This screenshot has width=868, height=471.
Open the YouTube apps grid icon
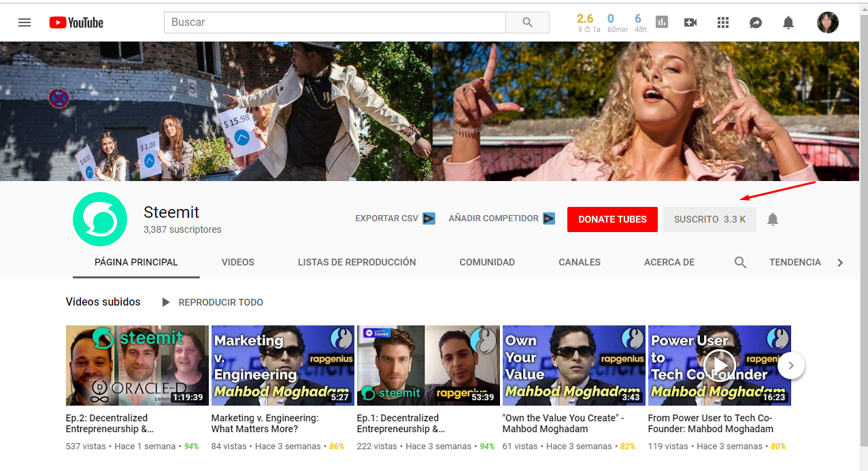[723, 22]
